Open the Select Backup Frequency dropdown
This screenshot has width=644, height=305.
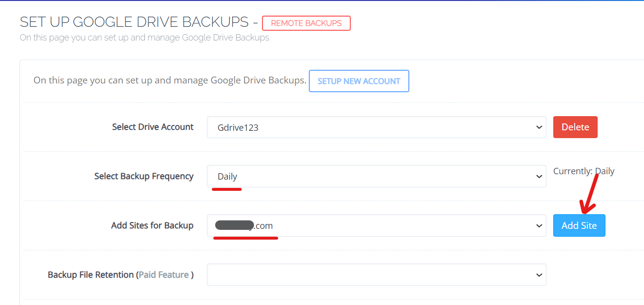(376, 176)
